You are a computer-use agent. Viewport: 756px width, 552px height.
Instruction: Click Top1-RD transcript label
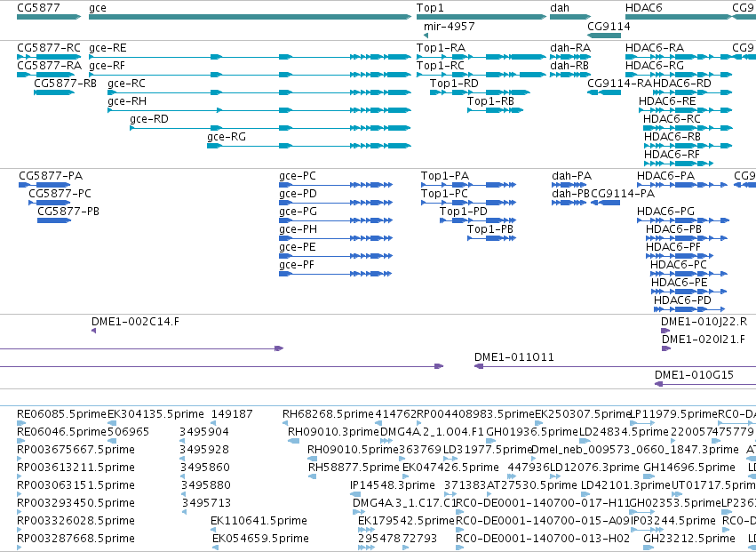click(x=454, y=84)
